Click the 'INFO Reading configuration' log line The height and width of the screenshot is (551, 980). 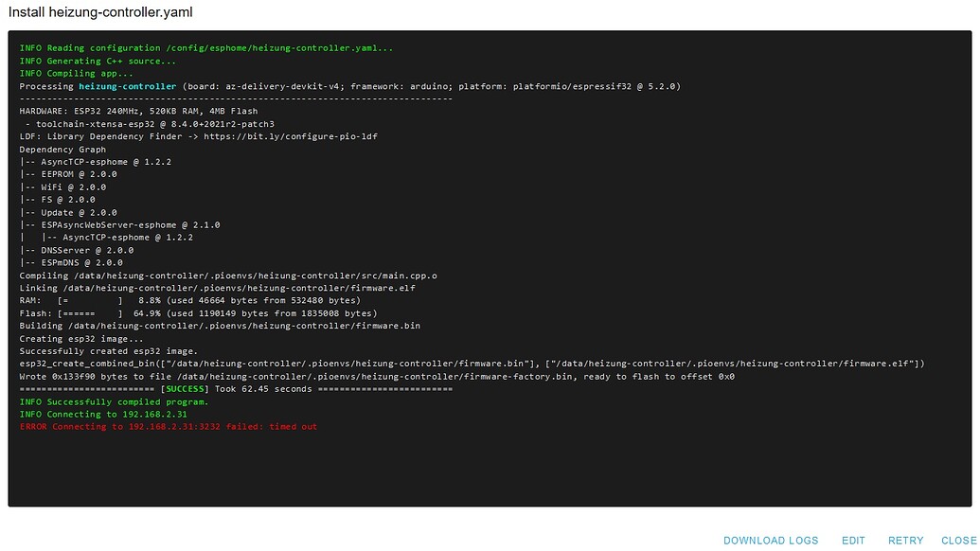(x=206, y=48)
